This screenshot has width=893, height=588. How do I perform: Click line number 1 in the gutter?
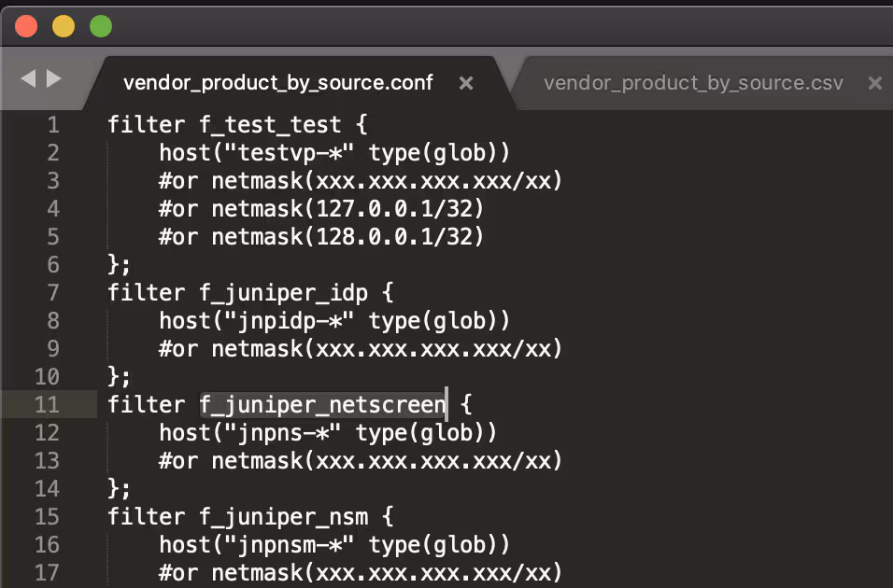tap(52, 124)
